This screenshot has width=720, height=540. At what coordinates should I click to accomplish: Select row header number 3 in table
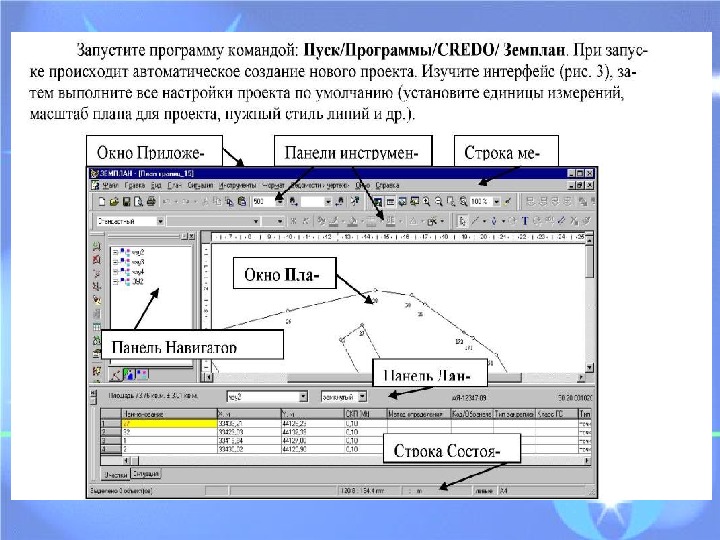[111, 441]
